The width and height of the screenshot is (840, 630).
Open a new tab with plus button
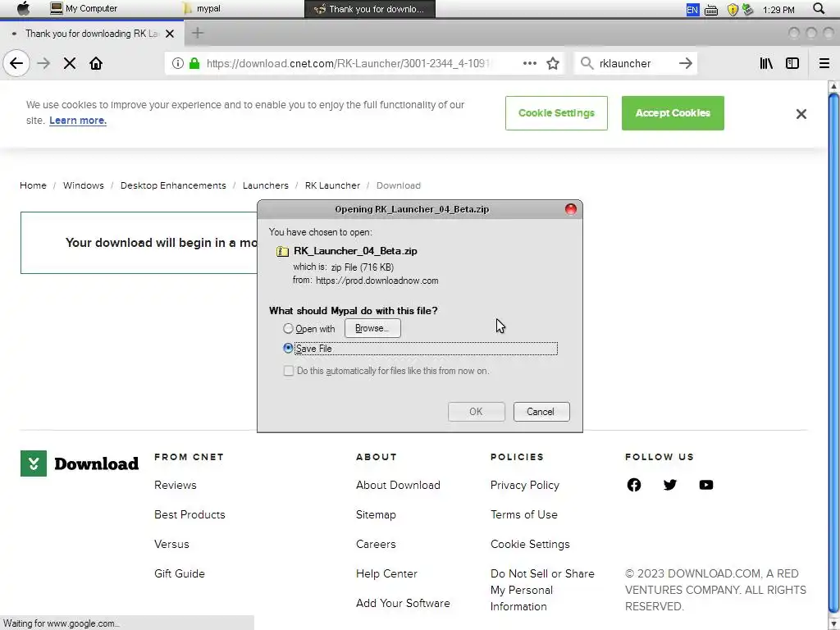[x=198, y=33]
